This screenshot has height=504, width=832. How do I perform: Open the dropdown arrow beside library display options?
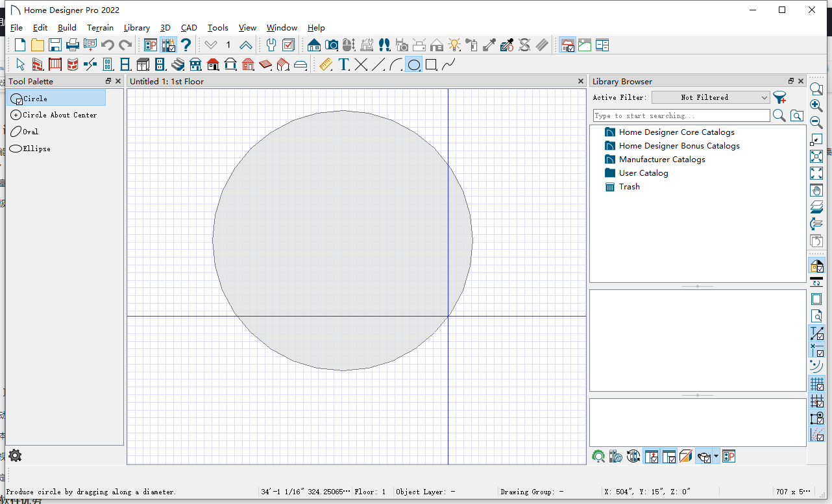point(716,457)
